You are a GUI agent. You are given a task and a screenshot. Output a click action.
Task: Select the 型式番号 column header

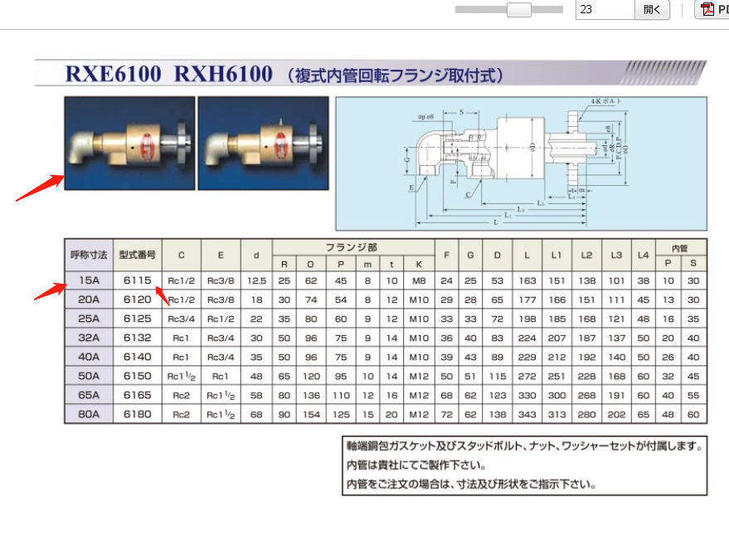(138, 254)
